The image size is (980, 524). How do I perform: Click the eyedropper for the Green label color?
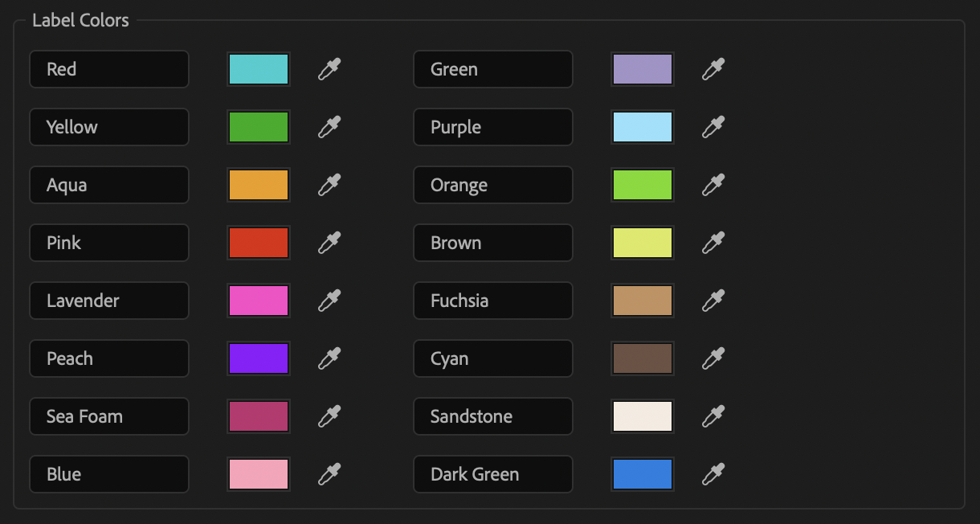(x=713, y=69)
